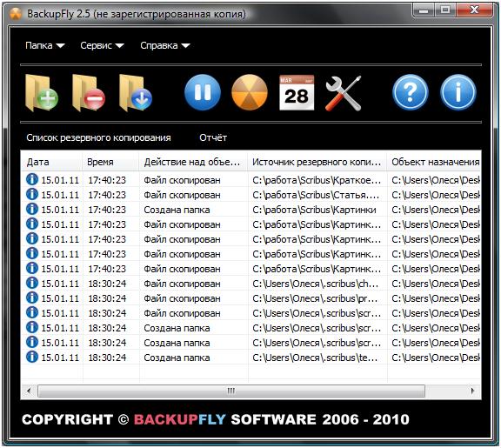Click the orange BackupFly sphere icon
The height and width of the screenshot is (448, 501).
(250, 92)
